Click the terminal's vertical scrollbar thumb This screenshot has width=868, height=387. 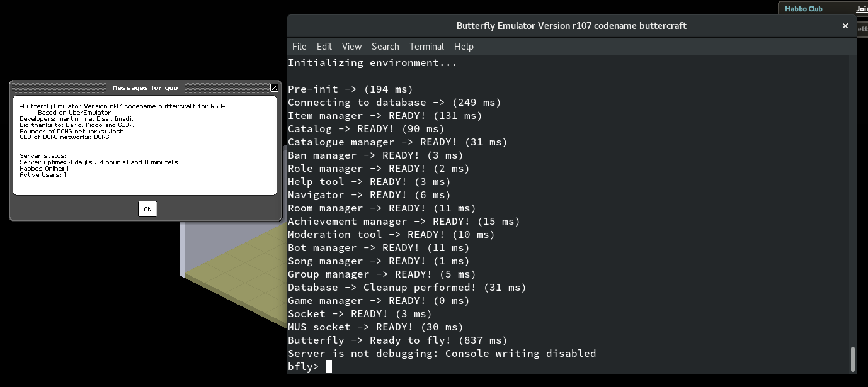coord(853,359)
